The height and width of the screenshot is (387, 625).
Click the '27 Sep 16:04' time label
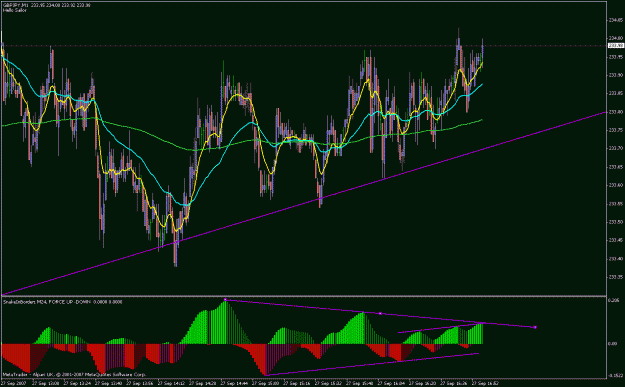tap(390, 382)
